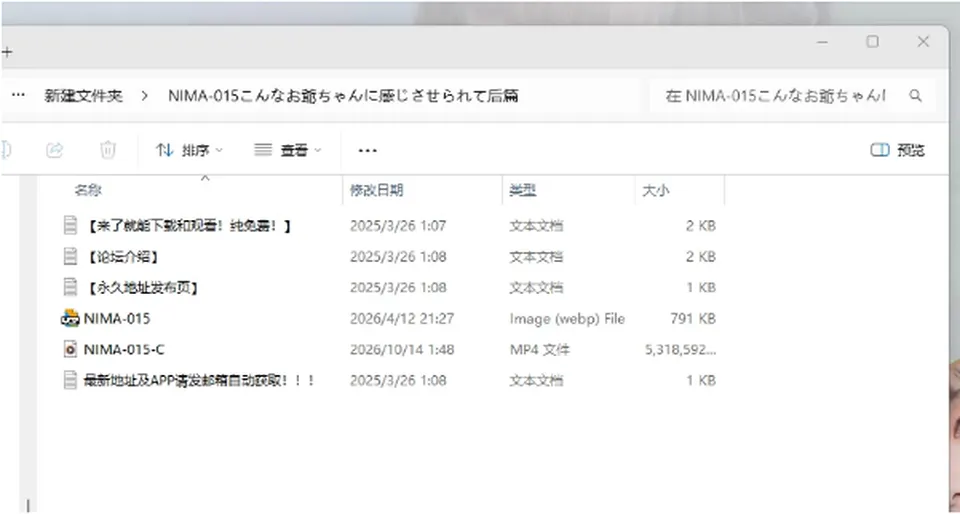The height and width of the screenshot is (514, 960).
Task: Click the delete trash icon
Action: click(108, 149)
